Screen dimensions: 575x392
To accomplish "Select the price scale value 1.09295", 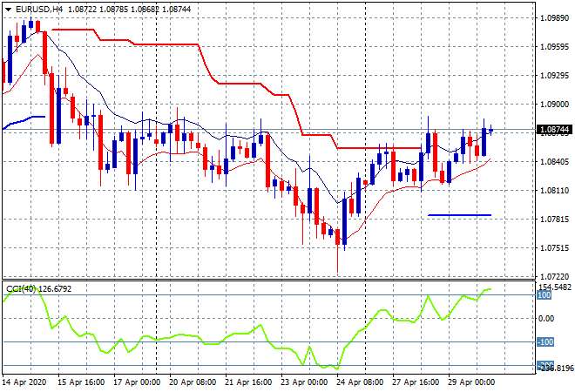I will 555,76.
